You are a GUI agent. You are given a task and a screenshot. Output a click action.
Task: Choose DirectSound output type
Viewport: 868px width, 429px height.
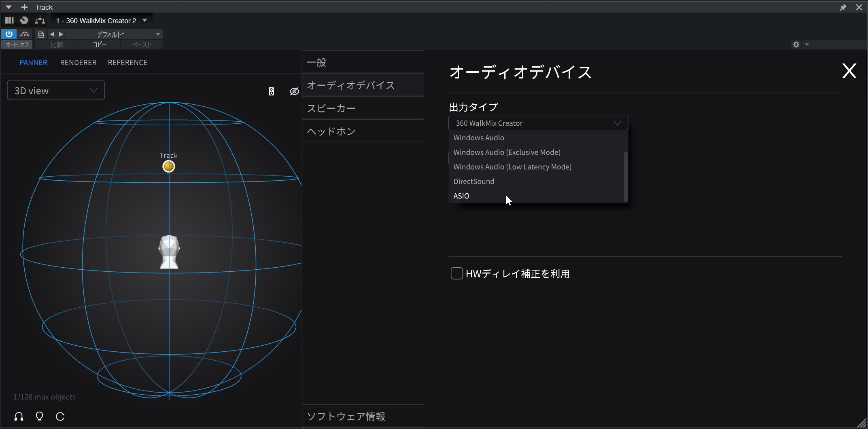click(536, 182)
